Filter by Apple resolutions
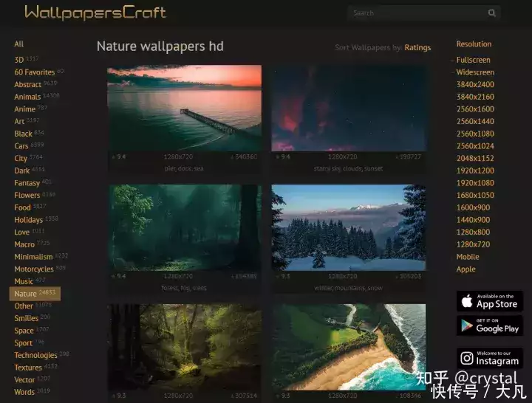The height and width of the screenshot is (403, 532). click(465, 269)
